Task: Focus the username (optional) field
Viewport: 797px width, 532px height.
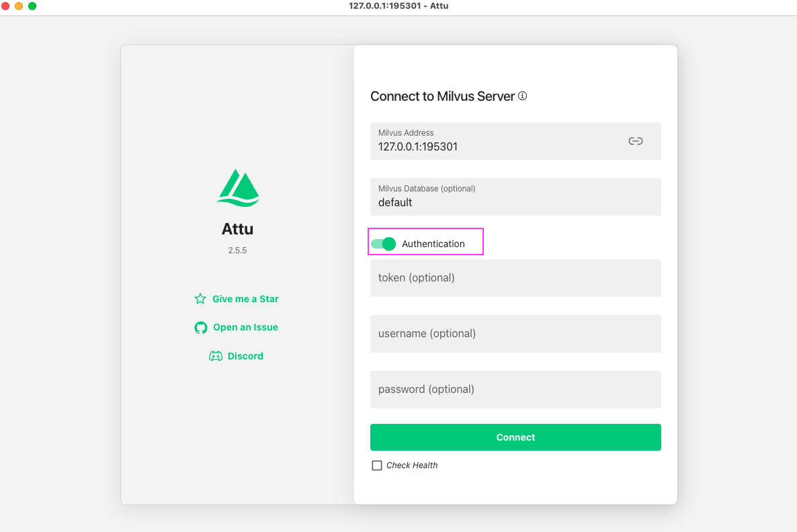Action: [515, 334]
